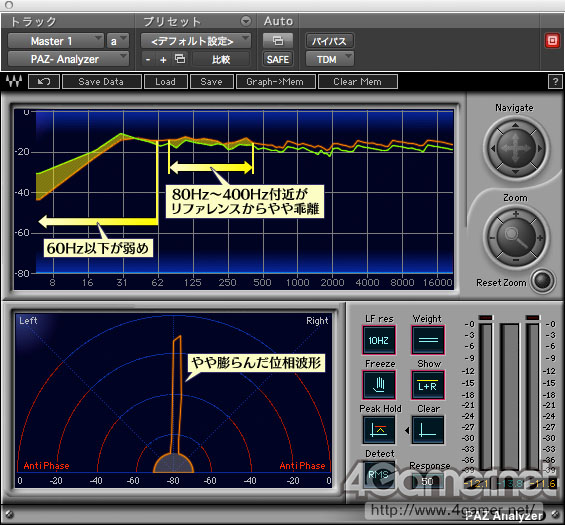Click the Navigate arrows pad
Screen dimensions: 565x525
coord(515,148)
